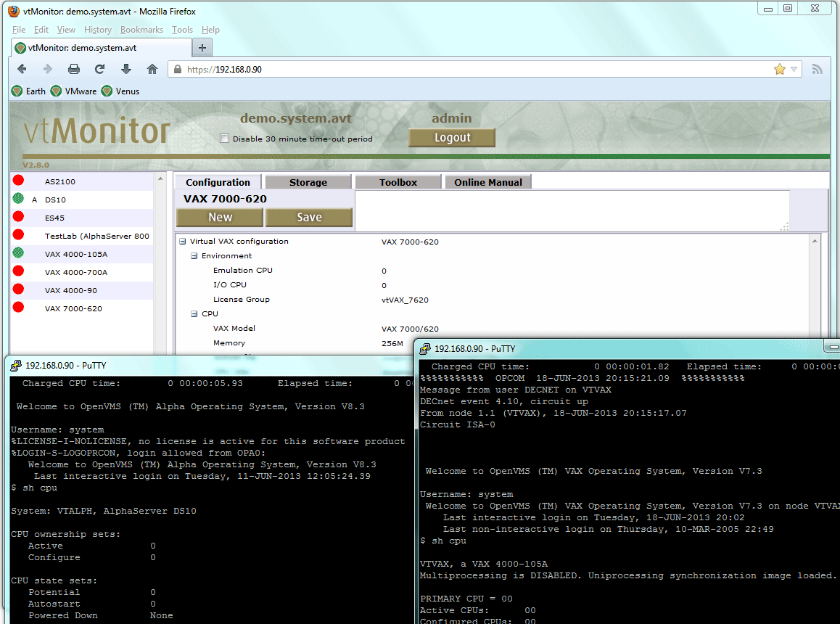Click the padlock icon in address bar
840x624 pixels.
click(x=178, y=69)
